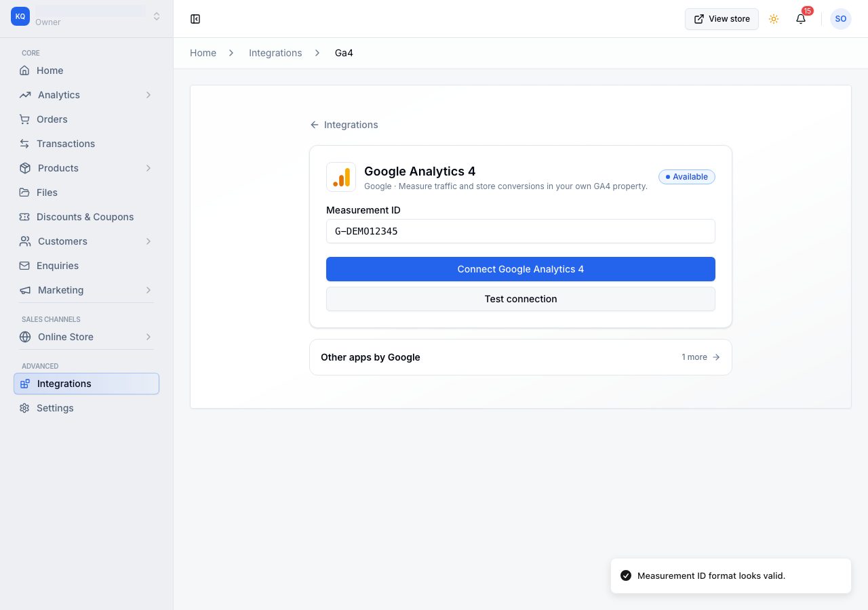Expand the Products submenu chevron
The width and height of the screenshot is (868, 610).
pos(149,168)
